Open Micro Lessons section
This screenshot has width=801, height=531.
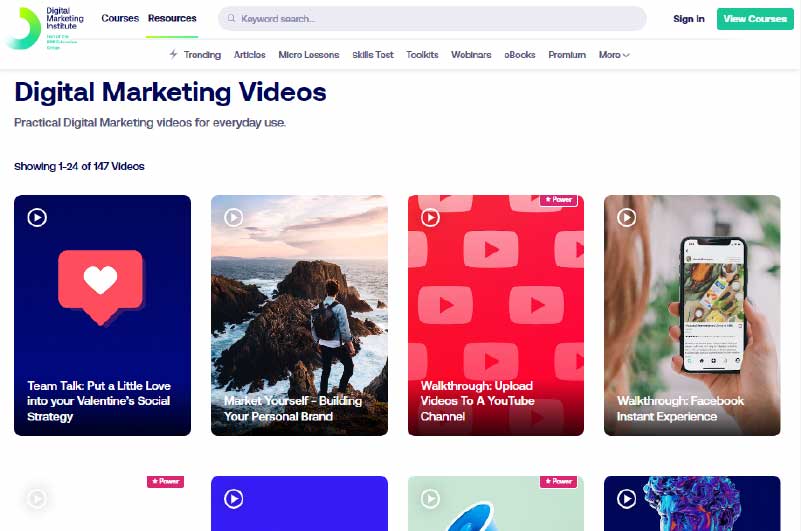point(309,55)
